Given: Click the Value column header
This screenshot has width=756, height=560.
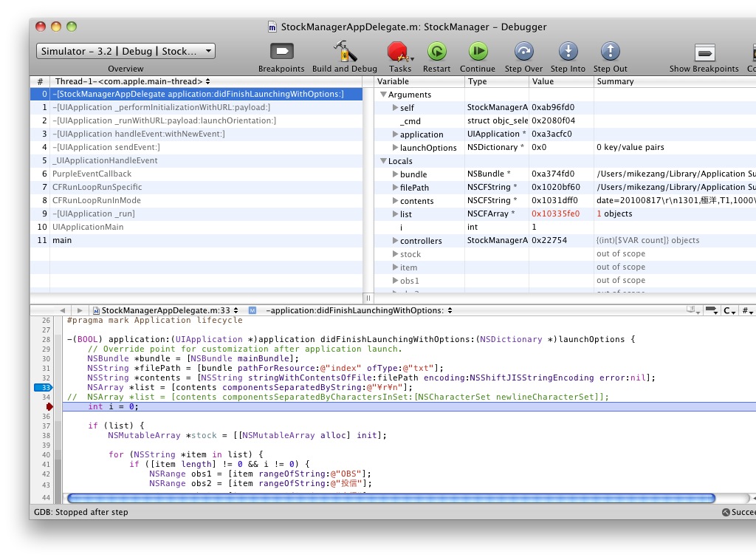Looking at the screenshot, I should coord(561,81).
